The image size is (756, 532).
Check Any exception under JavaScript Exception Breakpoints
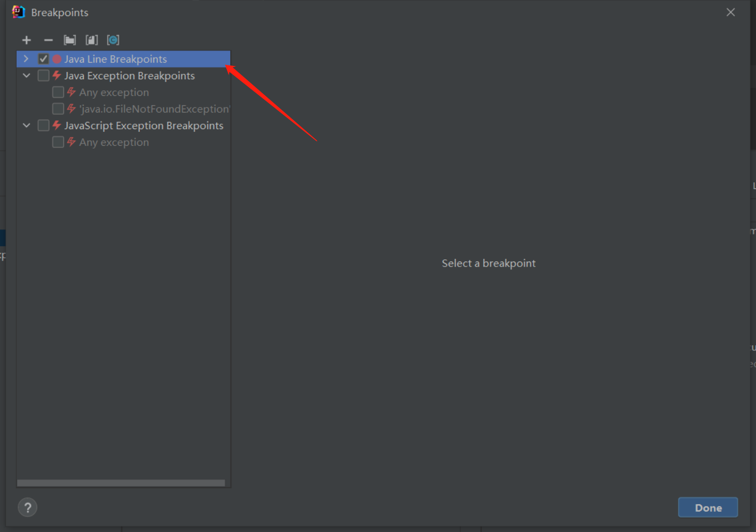pos(58,142)
